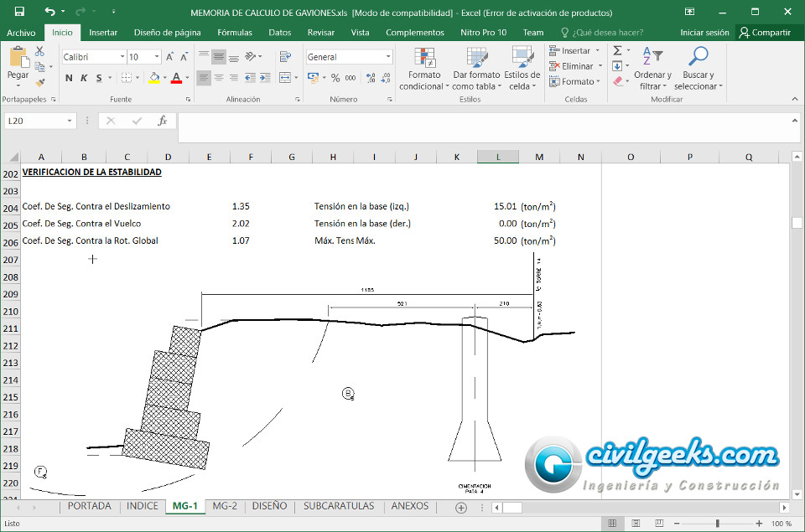Switch to the DISEÑO sheet tab
Viewport: 805px width, 532px height.
(x=269, y=506)
